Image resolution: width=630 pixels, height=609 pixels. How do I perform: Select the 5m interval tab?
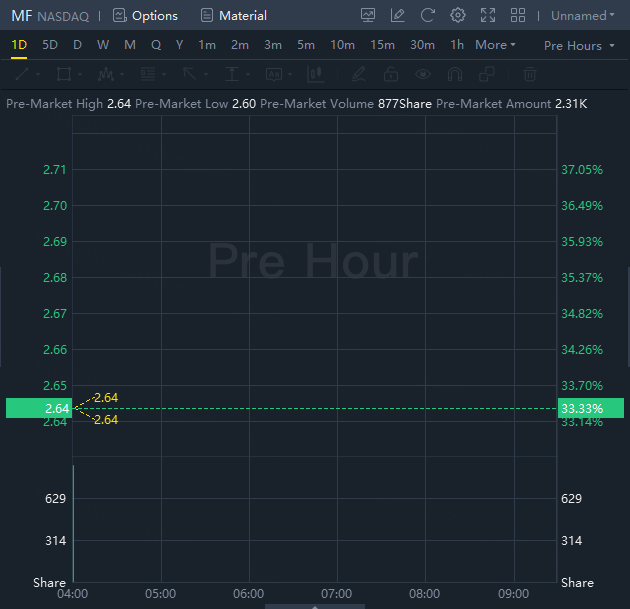click(306, 45)
